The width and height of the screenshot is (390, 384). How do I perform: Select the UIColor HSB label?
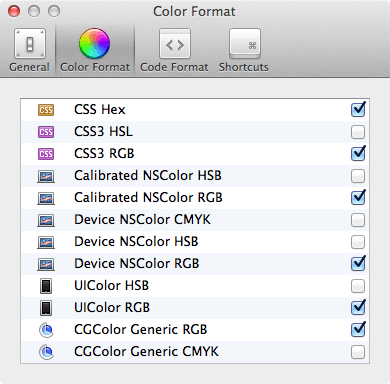tap(111, 286)
